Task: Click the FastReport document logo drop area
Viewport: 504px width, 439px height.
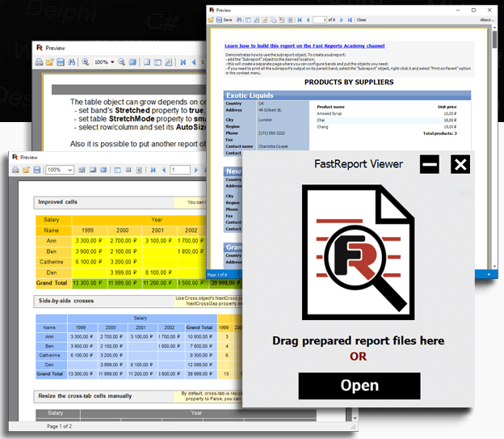Action: (x=358, y=252)
